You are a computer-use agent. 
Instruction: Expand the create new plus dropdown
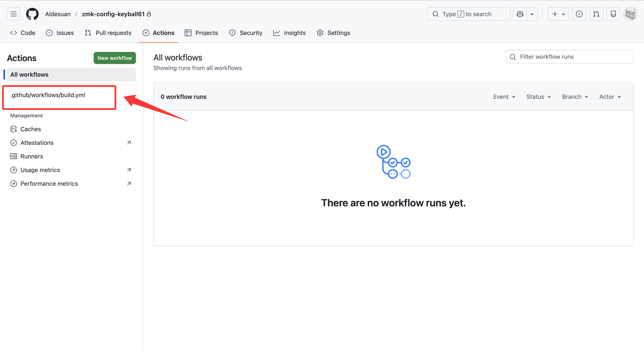click(558, 14)
